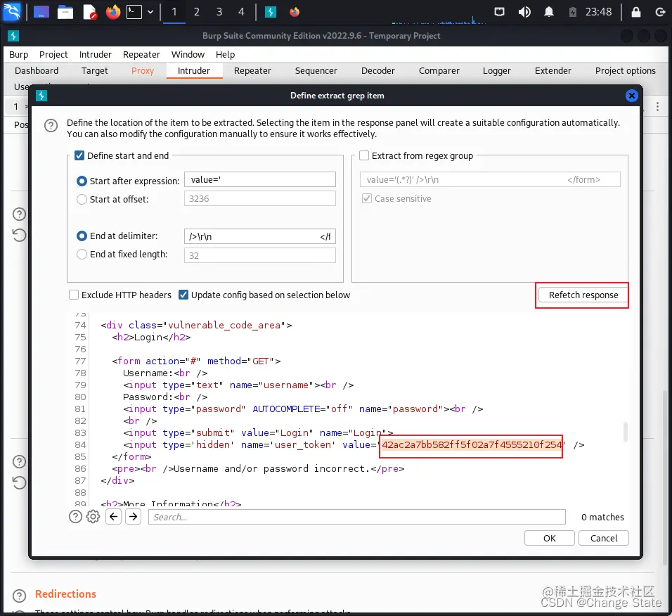The height and width of the screenshot is (616, 672).
Task: Open the text editor icon in the panel
Action: (89, 12)
